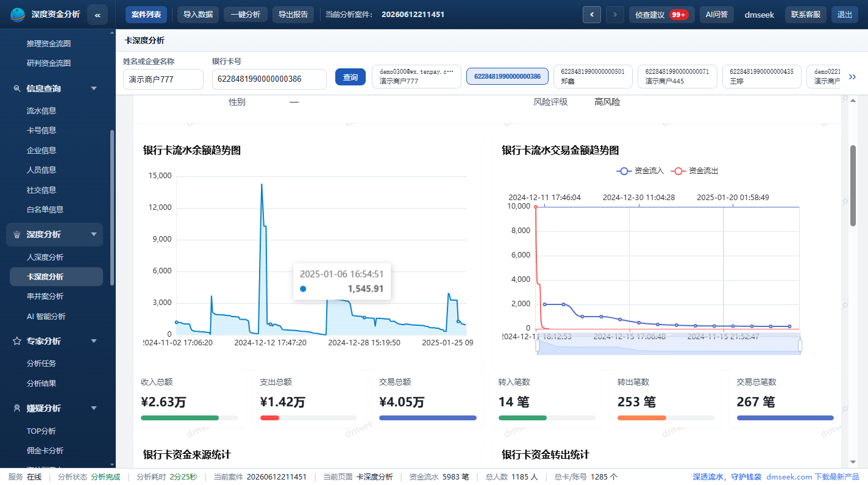Click the 导出报告 button
The height and width of the screenshot is (485, 868).
click(293, 15)
